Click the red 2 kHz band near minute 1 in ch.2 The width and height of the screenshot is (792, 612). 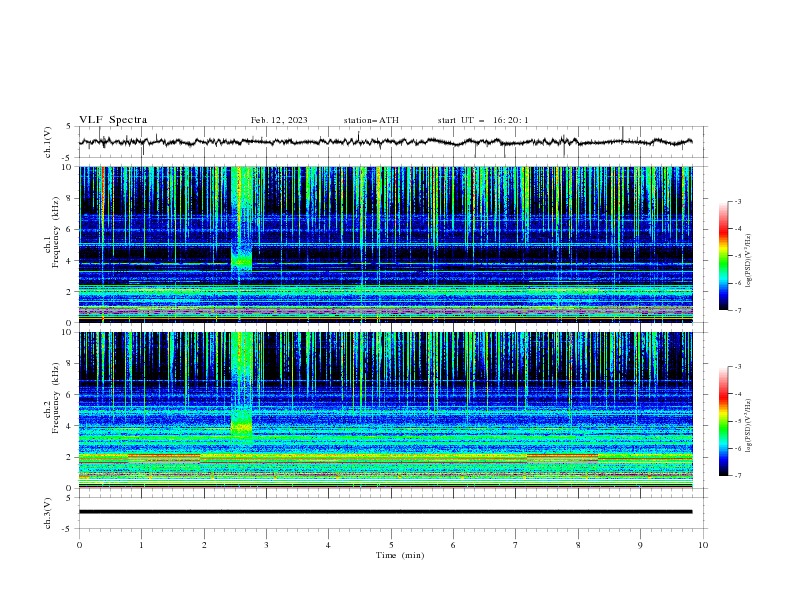164,456
